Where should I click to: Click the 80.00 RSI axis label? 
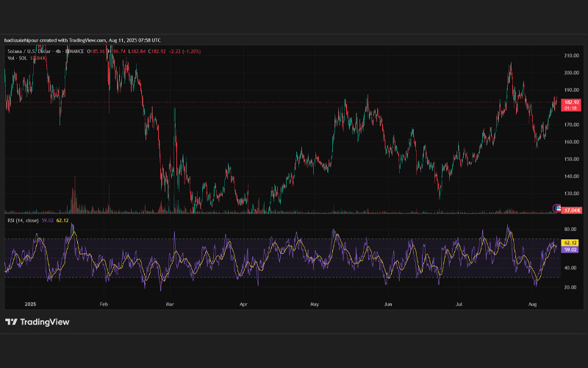coord(570,230)
